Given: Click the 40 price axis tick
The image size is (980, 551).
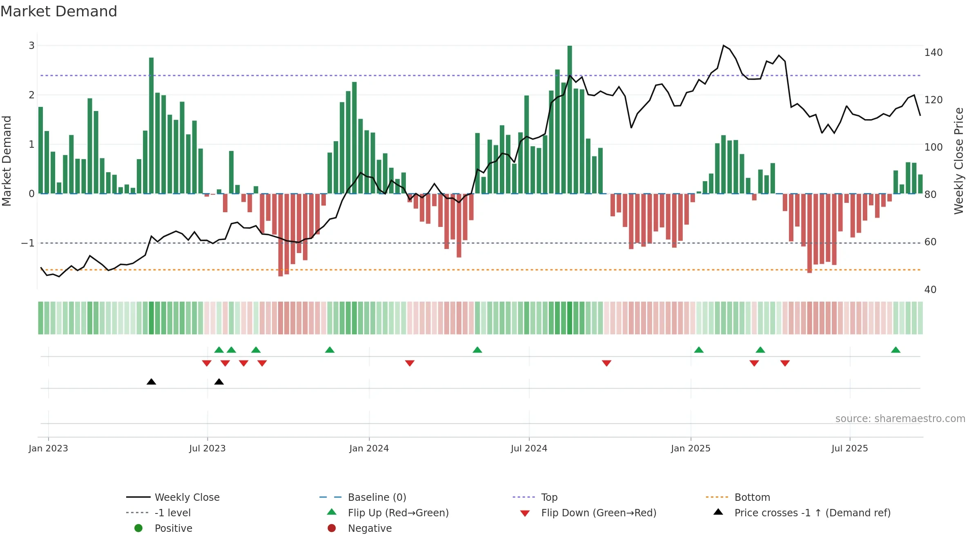Looking at the screenshot, I should [931, 290].
